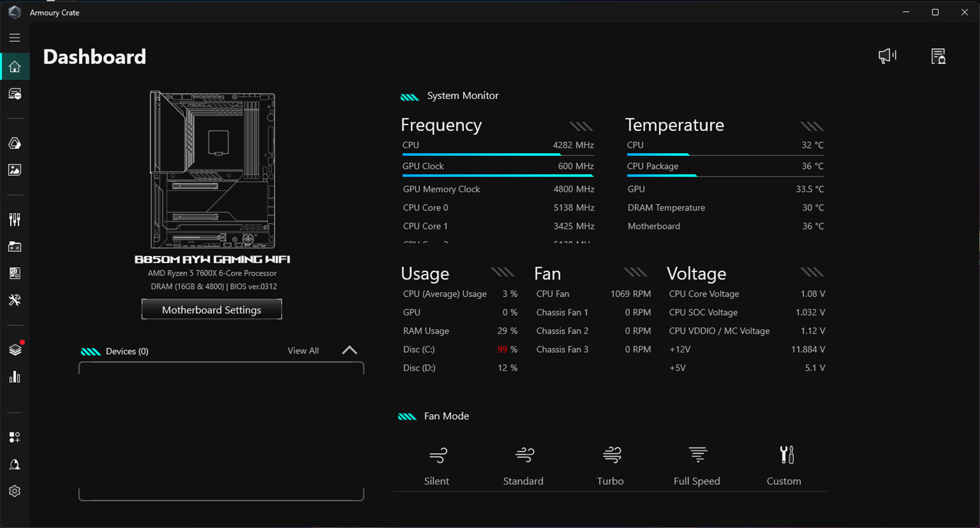Open the report search icon top right
The height and width of the screenshot is (528, 980).
tap(938, 56)
